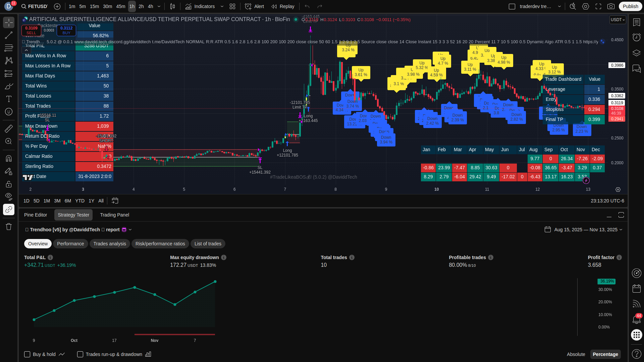
Task: Enable the Buy & hold checkbox
Action: coord(27,354)
